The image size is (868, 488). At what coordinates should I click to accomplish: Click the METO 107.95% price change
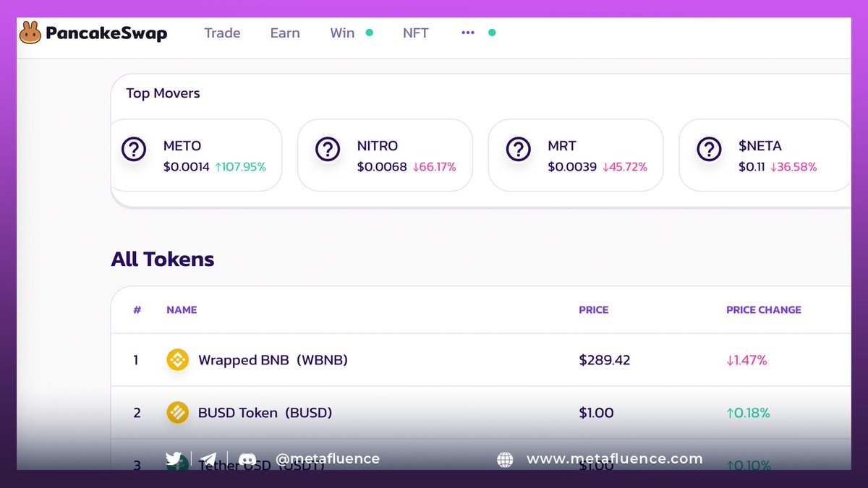(x=241, y=167)
